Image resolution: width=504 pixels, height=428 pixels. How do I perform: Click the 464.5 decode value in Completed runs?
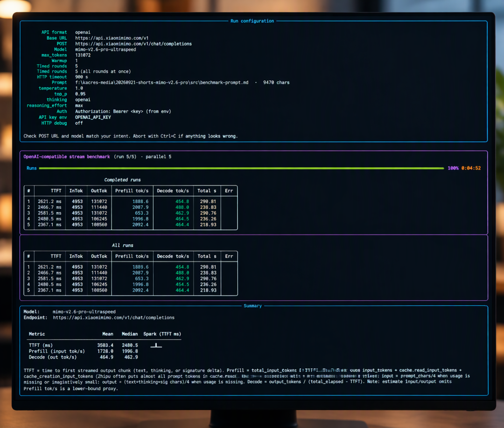click(182, 219)
